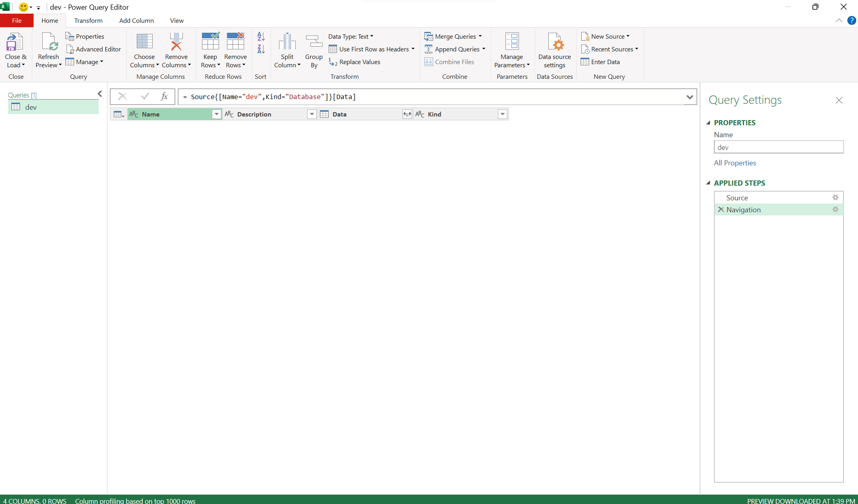Open the Kind column filter dropdown
This screenshot has width=858, height=504.
coord(502,114)
